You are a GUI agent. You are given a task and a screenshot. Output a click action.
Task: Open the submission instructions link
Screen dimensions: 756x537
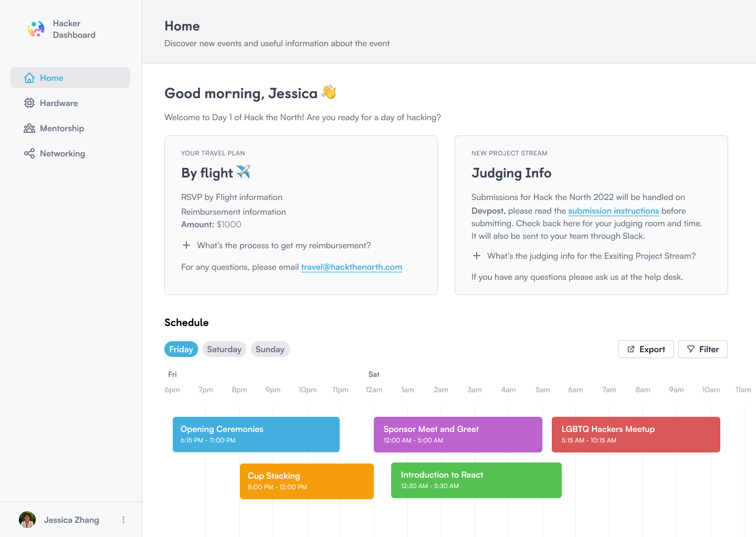tap(613, 210)
